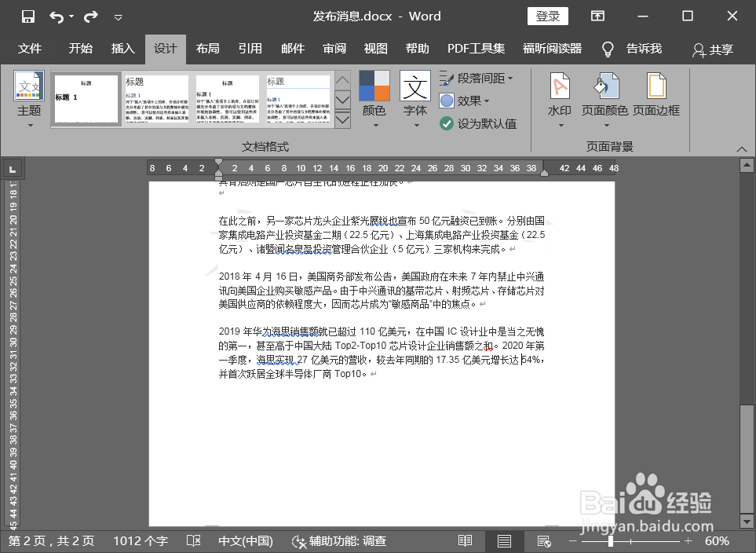The image size is (756, 553).
Task: Switch to the 布局 tab
Action: [x=208, y=49]
